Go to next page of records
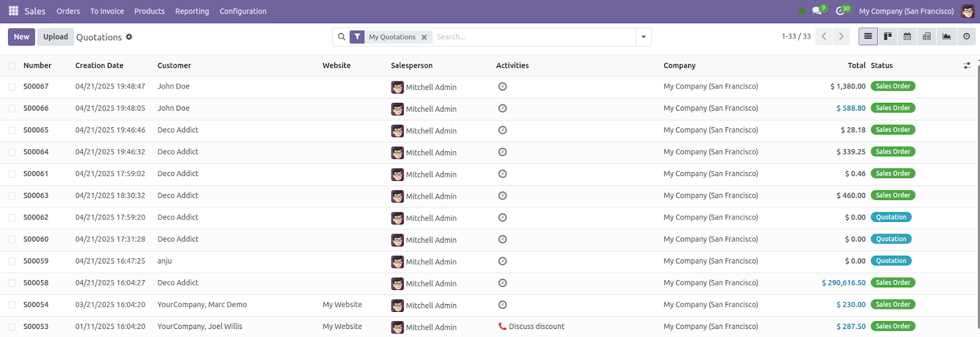This screenshot has height=337, width=980. (x=842, y=37)
